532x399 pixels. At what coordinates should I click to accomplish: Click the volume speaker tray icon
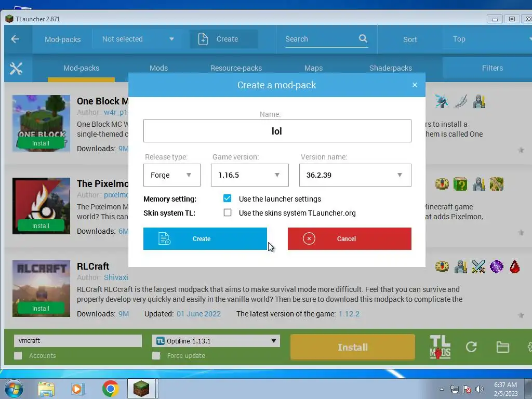[x=480, y=389]
